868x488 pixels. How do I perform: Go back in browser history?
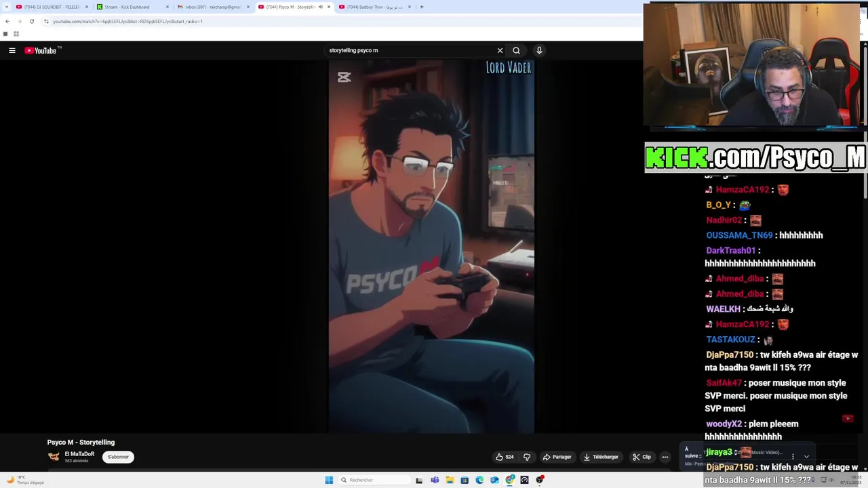coord(7,21)
